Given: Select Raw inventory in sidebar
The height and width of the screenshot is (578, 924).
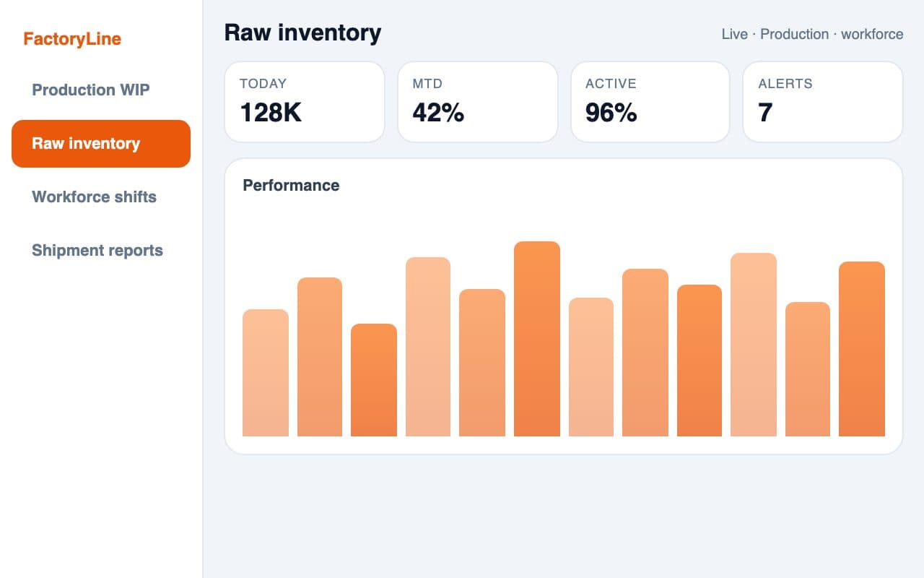Looking at the screenshot, I should 101,144.
